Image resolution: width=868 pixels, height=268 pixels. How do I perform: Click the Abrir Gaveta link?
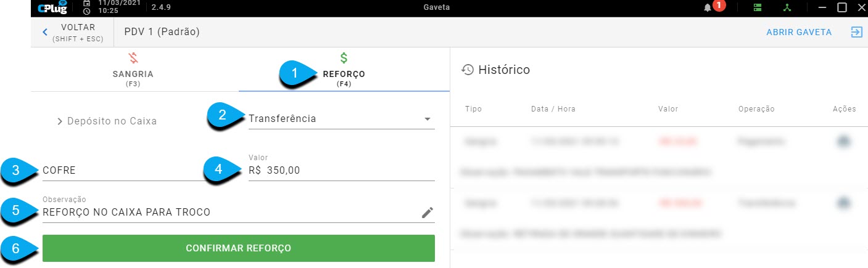pos(799,32)
